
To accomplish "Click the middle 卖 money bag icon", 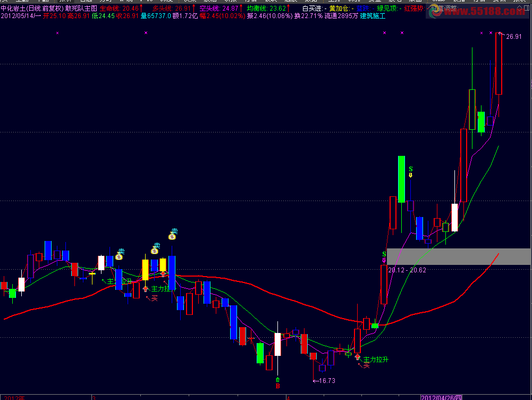I will pyautogui.click(x=155, y=251).
